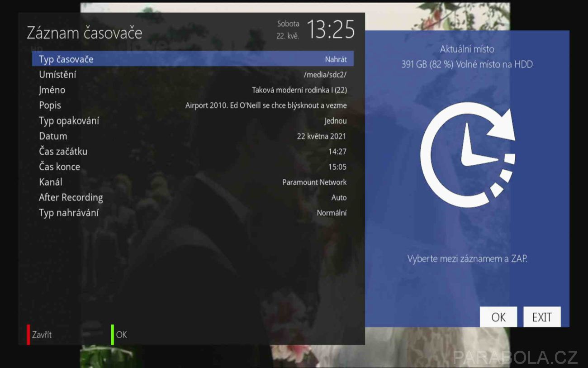This screenshot has width=588, height=368.
Task: Select the Typ opakování row
Action: (193, 121)
